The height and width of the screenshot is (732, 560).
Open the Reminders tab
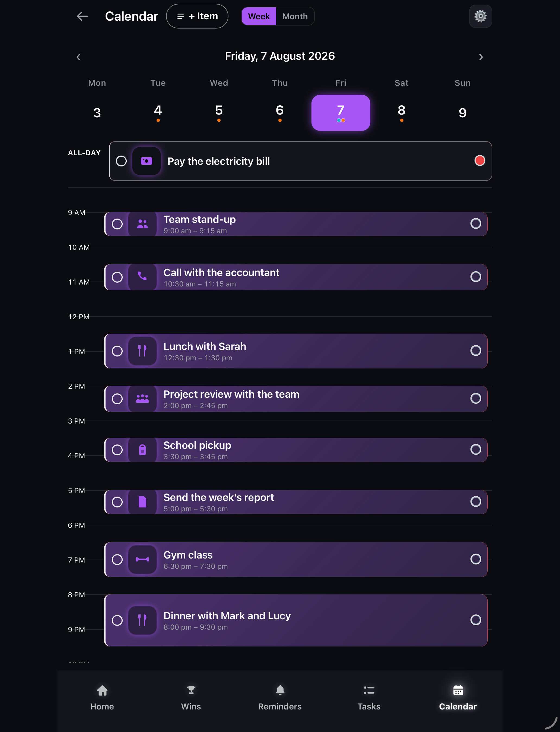point(280,698)
